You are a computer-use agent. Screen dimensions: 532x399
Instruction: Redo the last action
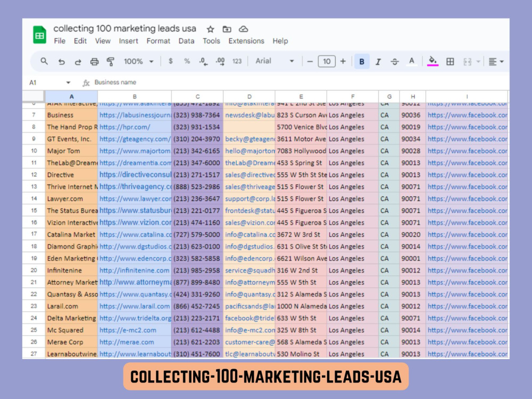point(78,61)
